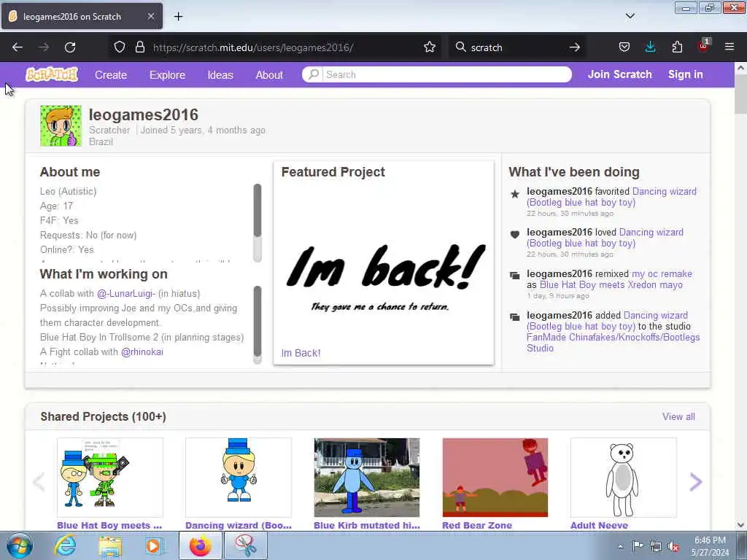Click the Red Bear Zone title link
Viewport: 747px width, 560px height.
pos(477,525)
